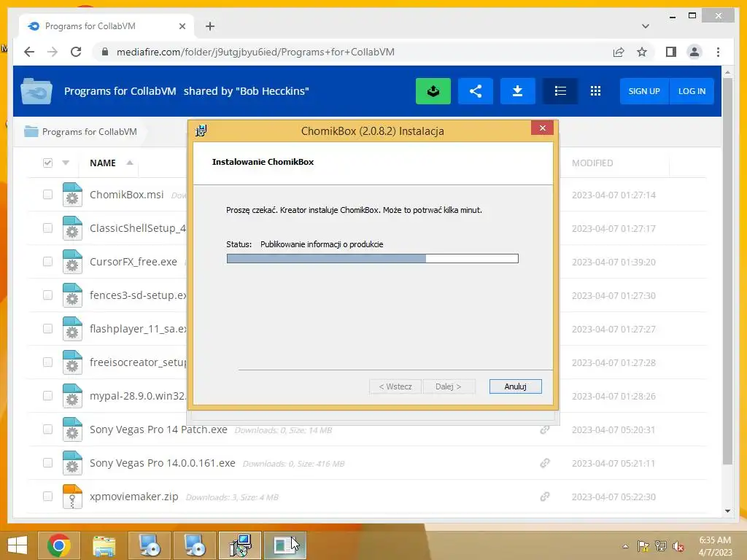
Task: Click the SIGN UP button
Action: click(x=644, y=91)
